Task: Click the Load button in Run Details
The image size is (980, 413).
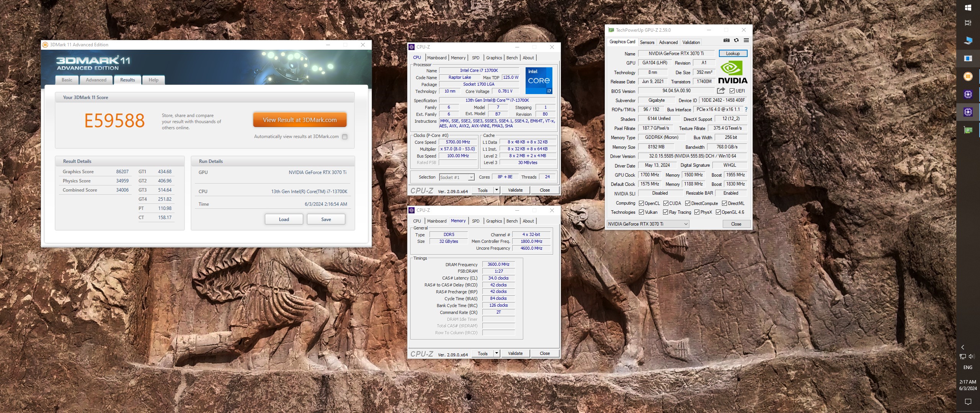Action: [284, 220]
